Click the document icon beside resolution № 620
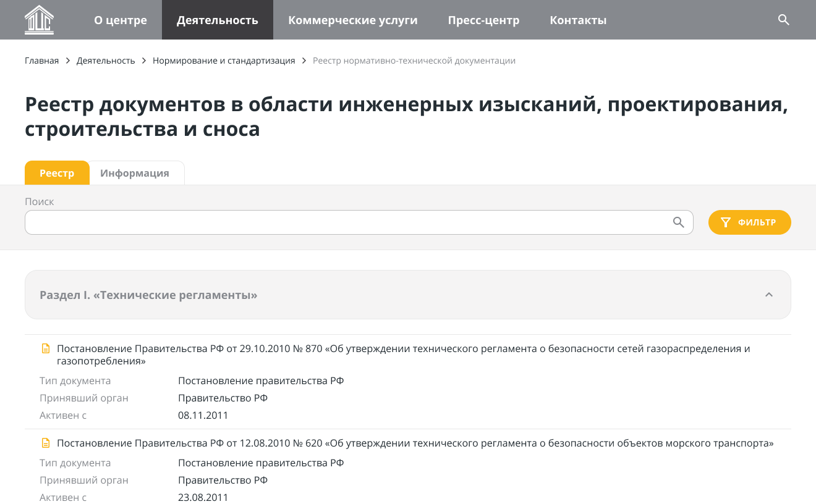 [x=45, y=443]
